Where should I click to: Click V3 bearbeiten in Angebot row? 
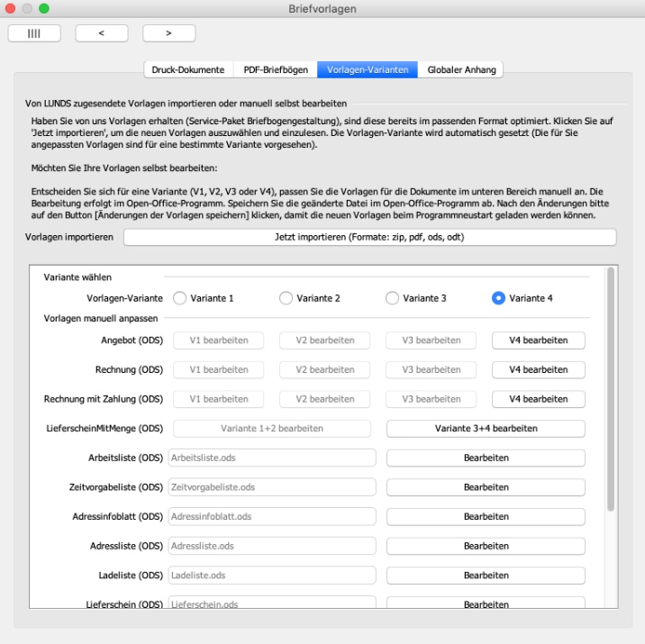(x=432, y=340)
